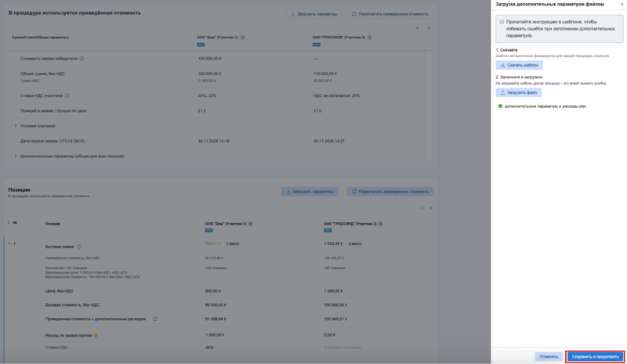Image resolution: width=627 pixels, height=364 pixels.
Task: Click the green check icon beside the uploaded xlsx file
Action: coord(500,106)
